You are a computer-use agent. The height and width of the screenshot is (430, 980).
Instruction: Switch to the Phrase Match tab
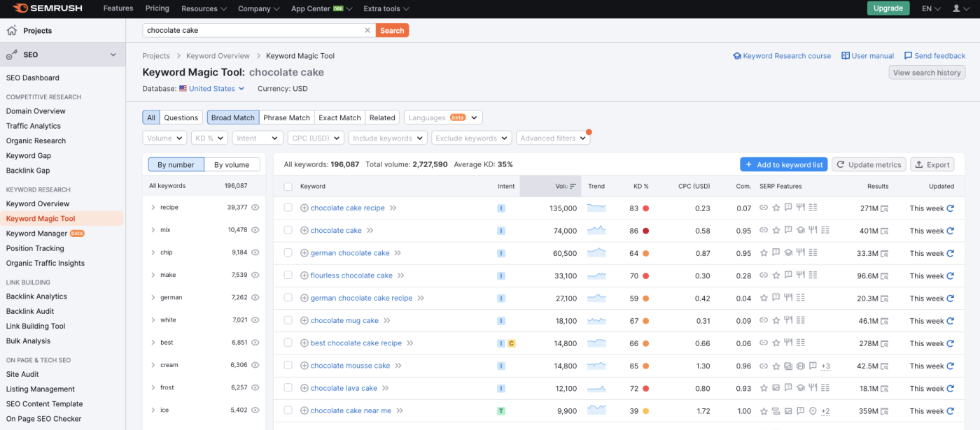[286, 117]
